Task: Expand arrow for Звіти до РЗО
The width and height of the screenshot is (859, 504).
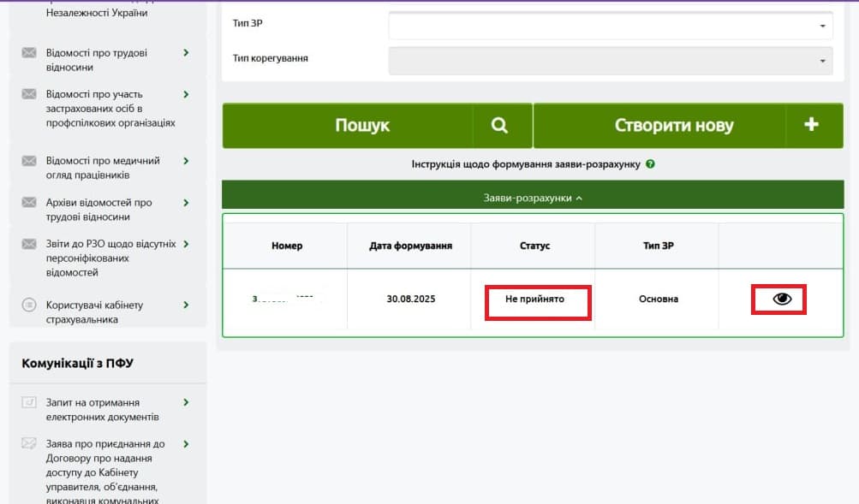Action: 186,244
